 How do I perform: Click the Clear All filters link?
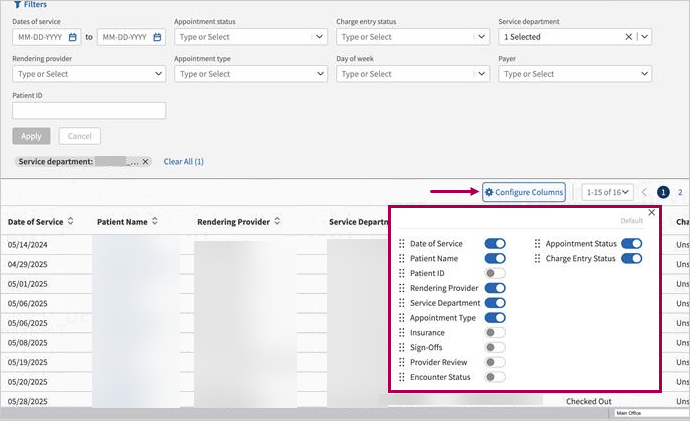pos(183,161)
